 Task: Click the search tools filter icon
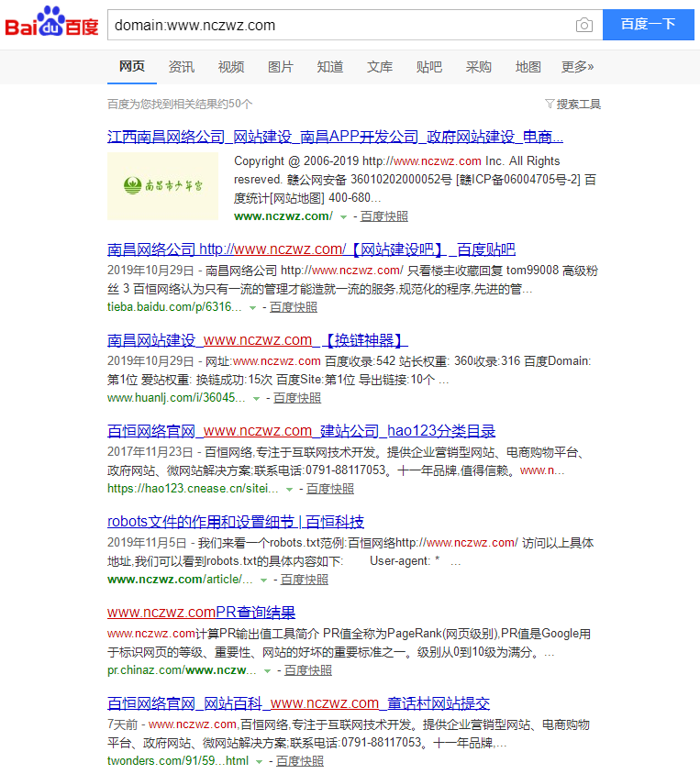click(x=550, y=104)
